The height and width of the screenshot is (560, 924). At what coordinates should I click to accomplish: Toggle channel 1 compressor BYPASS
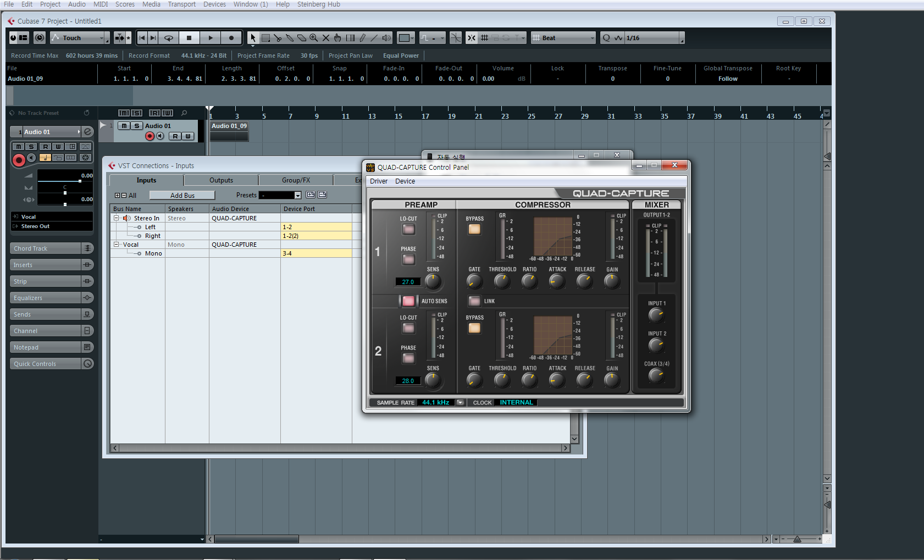pos(474,229)
